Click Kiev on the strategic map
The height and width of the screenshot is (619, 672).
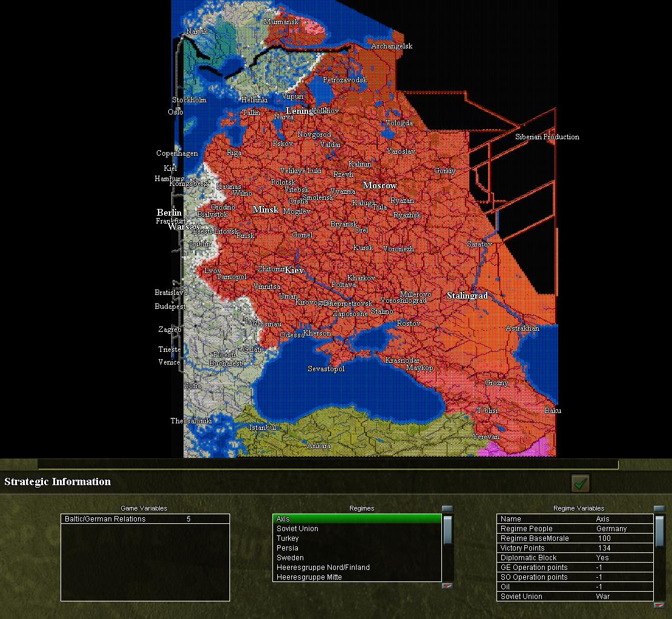click(x=294, y=270)
